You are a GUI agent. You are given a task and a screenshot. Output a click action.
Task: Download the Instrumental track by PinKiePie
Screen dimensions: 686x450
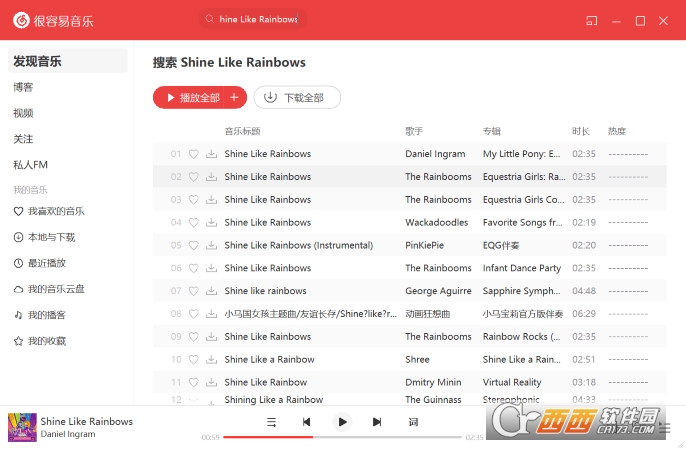211,245
